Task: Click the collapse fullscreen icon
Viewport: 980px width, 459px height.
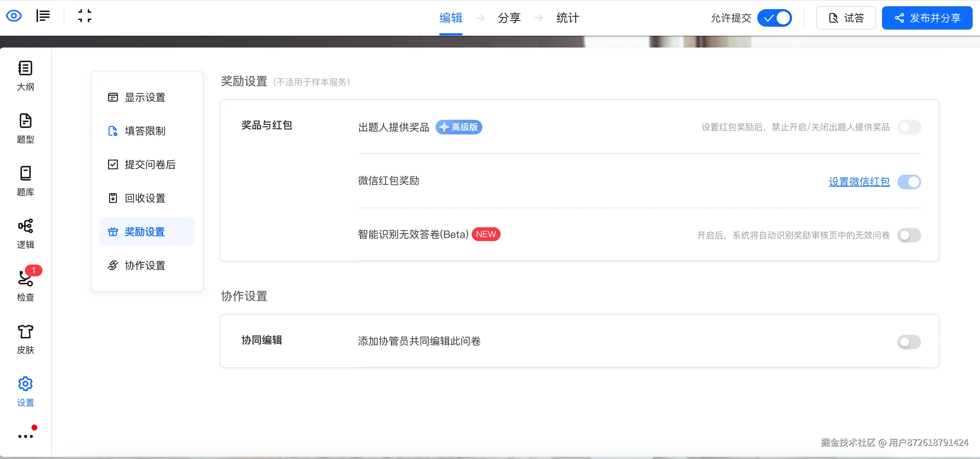Action: (84, 16)
